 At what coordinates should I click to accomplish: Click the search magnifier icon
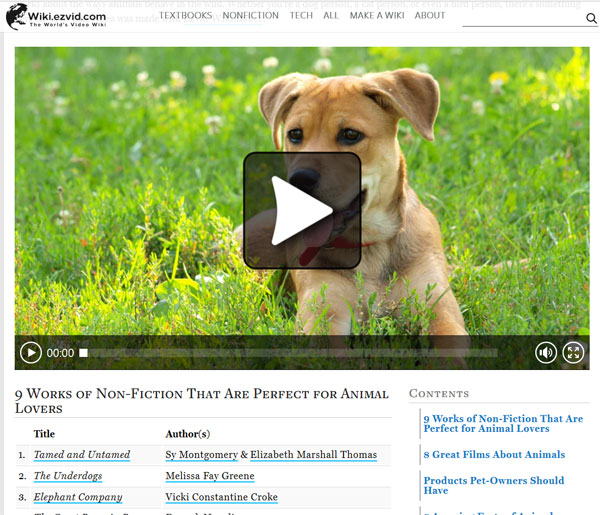(591, 18)
